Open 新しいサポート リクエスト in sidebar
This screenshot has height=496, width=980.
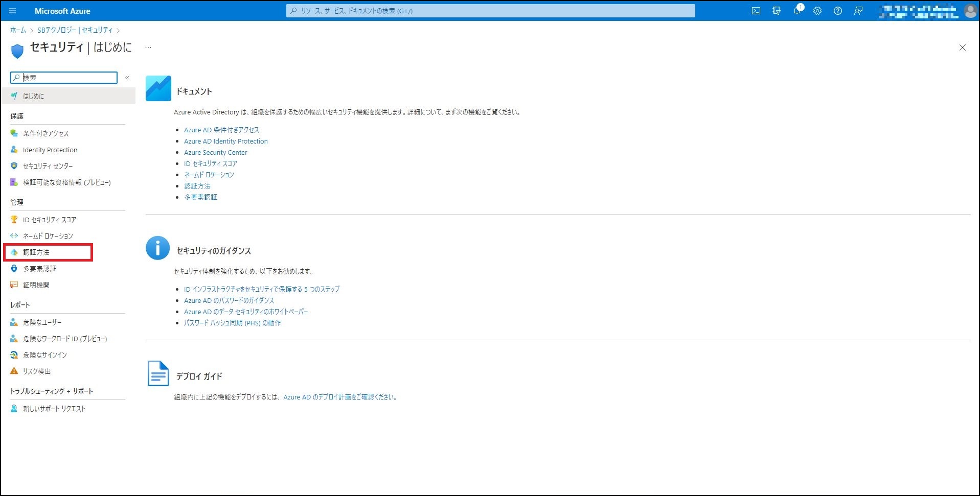54,409
